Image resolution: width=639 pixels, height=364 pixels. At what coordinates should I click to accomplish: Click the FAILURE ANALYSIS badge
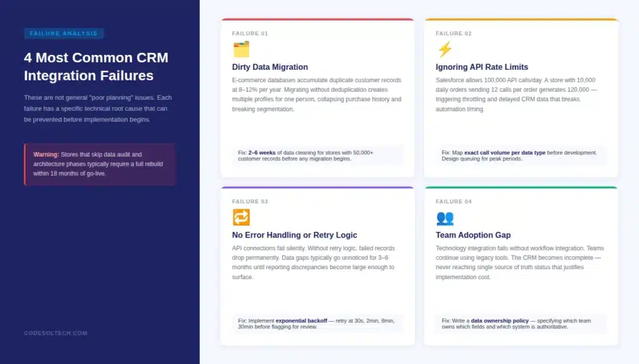point(64,34)
